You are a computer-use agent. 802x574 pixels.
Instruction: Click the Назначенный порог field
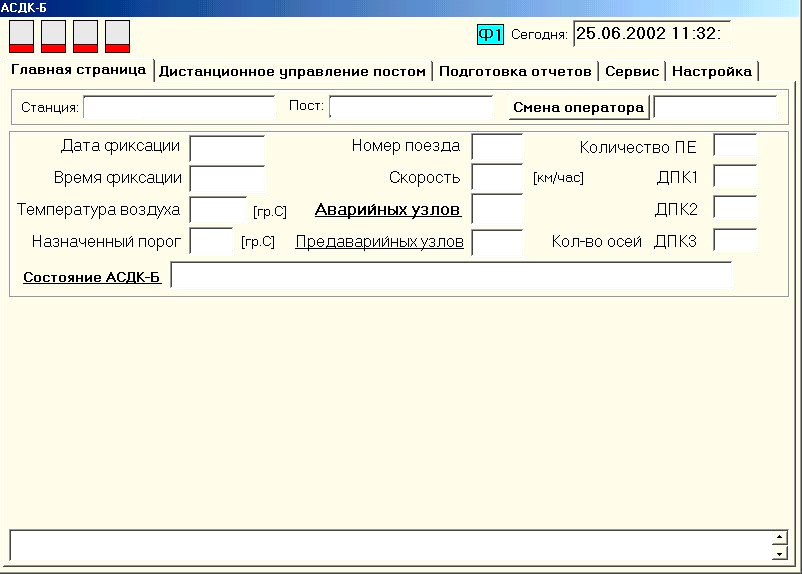(x=212, y=241)
